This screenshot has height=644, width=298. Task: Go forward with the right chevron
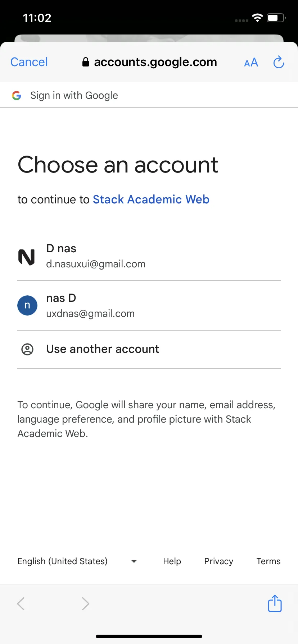85,604
